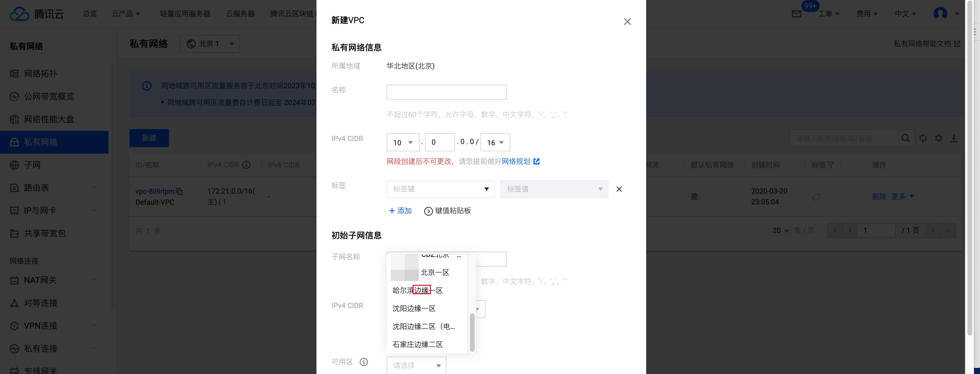Select 沈阳边缘一区 from the list

click(414, 309)
